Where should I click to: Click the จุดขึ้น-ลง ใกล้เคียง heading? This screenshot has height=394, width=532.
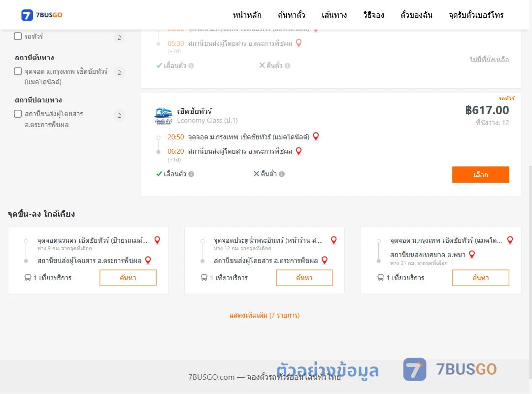[41, 214]
